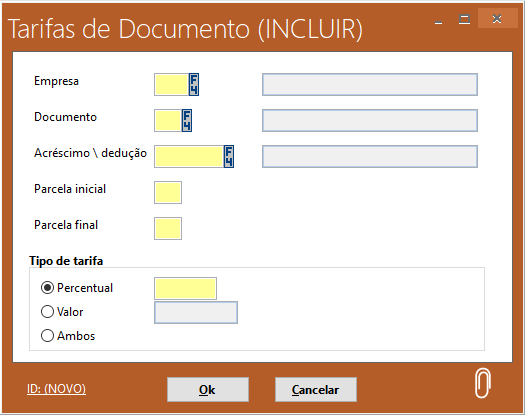Select the Percentual radio option
This screenshot has width=525, height=415.
(x=47, y=288)
